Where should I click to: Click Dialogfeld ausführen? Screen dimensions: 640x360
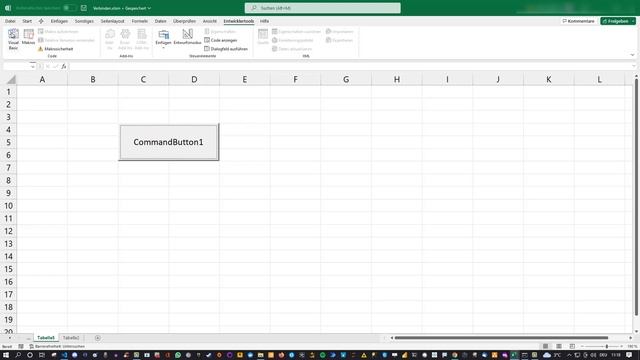pyautogui.click(x=226, y=49)
